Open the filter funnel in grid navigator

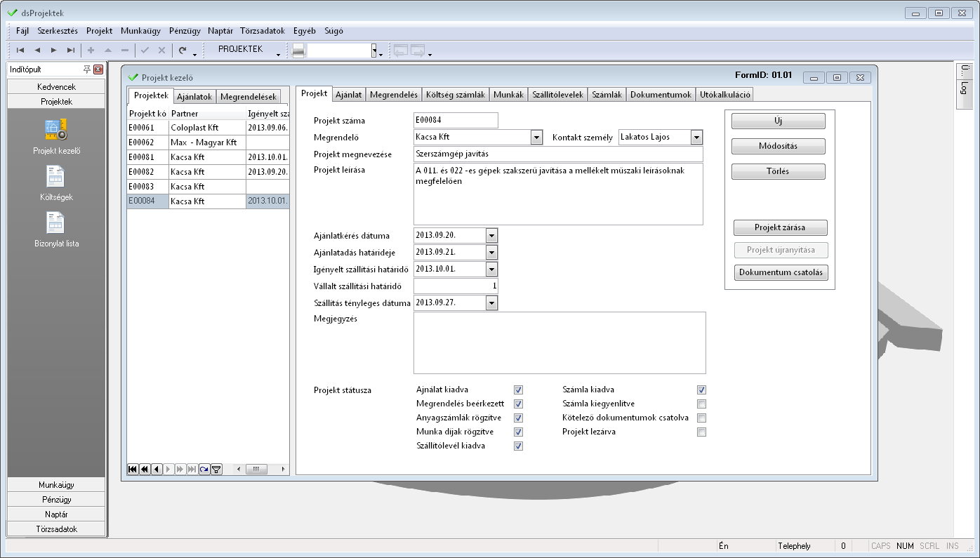point(216,469)
